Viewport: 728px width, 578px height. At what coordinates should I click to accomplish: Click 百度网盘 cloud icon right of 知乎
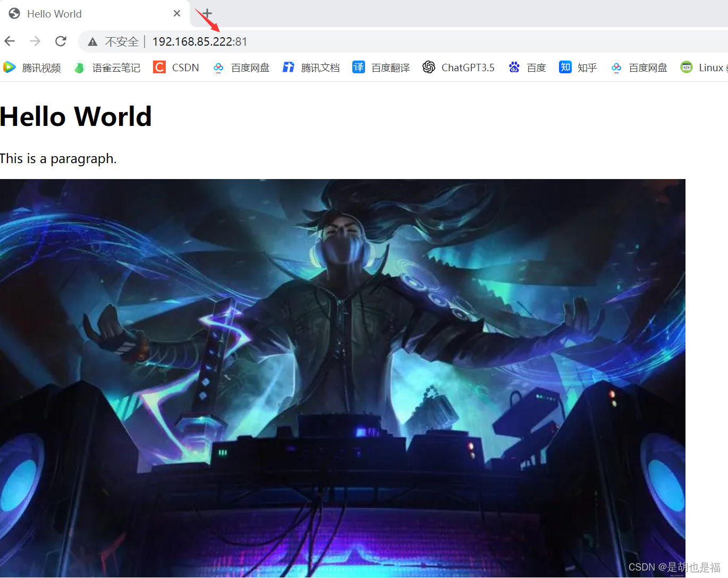point(616,67)
